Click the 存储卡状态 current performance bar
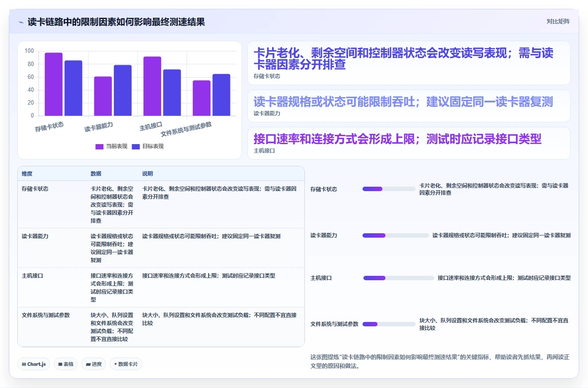588x388 pixels. [x=54, y=84]
